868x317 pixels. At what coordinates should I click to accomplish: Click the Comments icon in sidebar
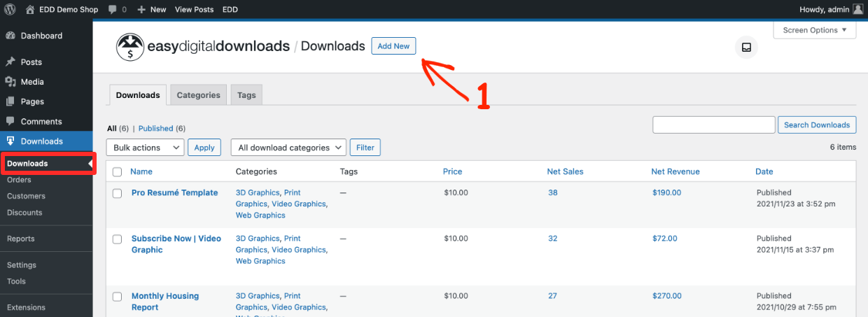tap(10, 122)
